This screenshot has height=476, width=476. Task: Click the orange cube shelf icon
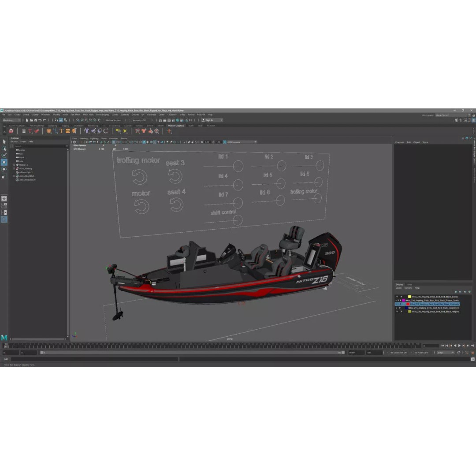point(74,131)
